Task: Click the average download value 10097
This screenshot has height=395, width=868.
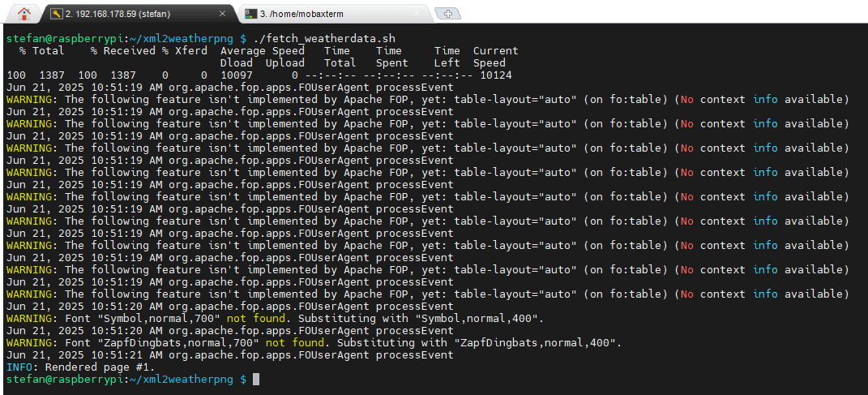Action: click(x=237, y=75)
